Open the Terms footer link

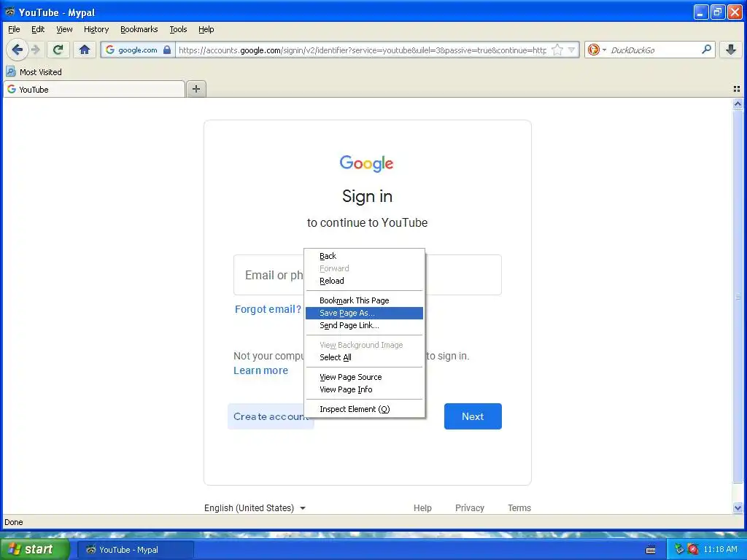coord(519,507)
